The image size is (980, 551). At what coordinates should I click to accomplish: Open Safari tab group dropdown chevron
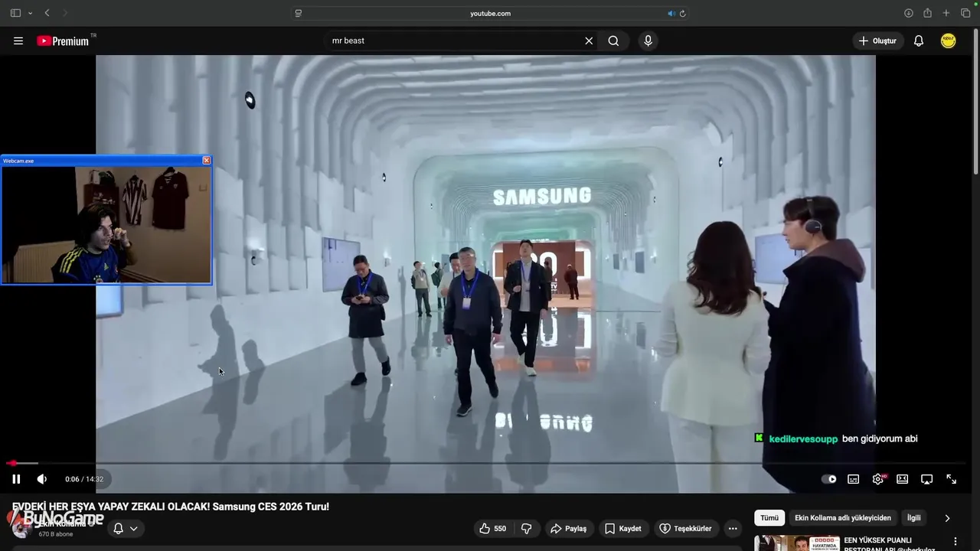[x=30, y=13]
